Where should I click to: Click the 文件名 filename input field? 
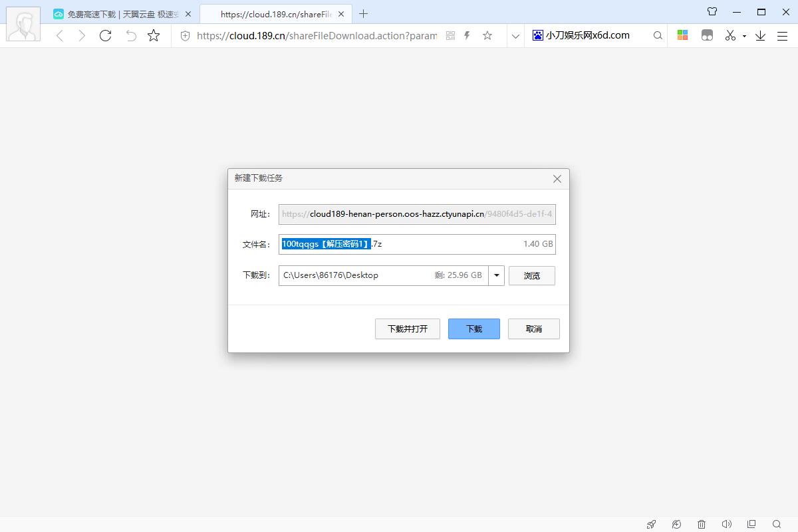click(x=446, y=244)
